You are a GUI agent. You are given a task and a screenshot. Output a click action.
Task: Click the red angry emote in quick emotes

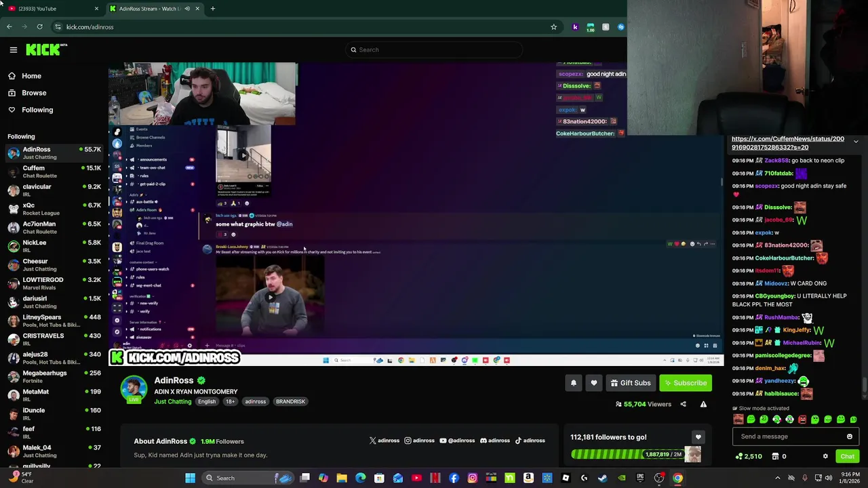802,420
